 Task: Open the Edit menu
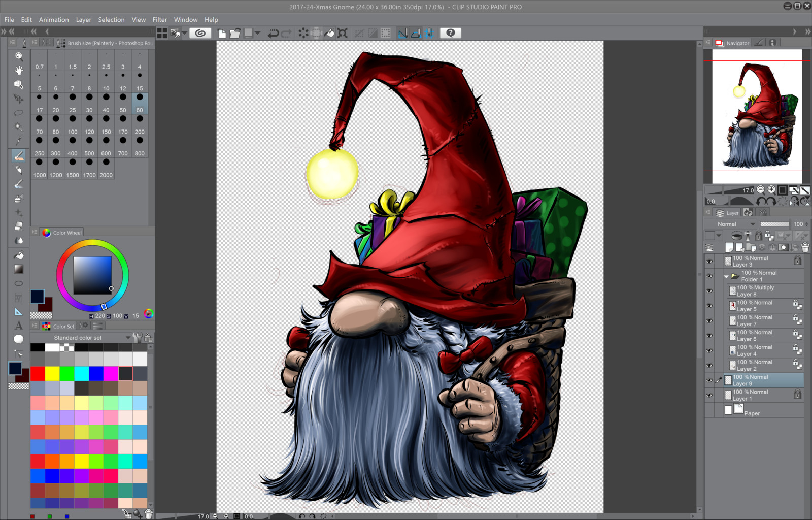26,20
